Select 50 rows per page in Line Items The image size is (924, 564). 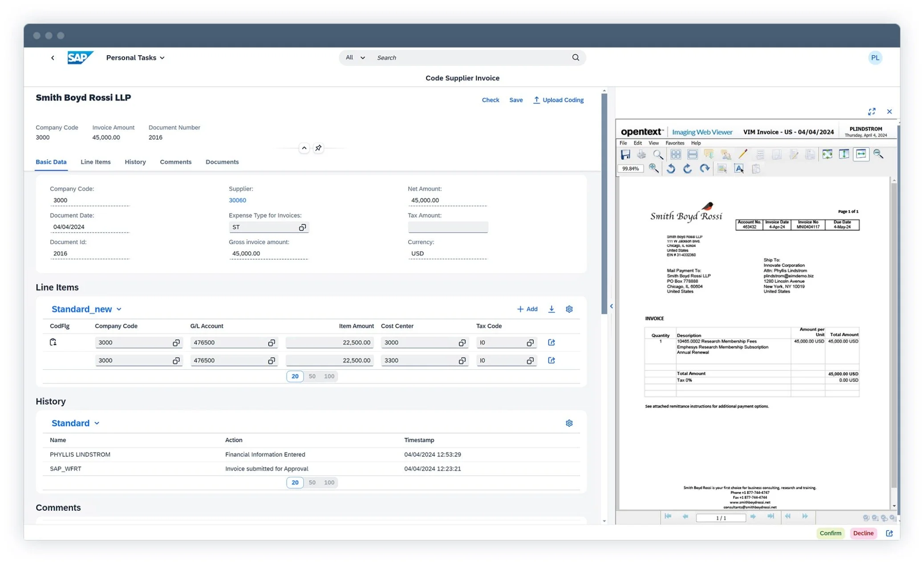[312, 376]
